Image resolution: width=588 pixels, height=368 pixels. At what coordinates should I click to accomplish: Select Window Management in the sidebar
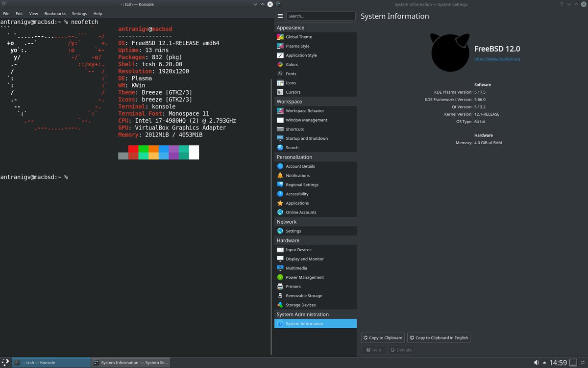click(316, 120)
